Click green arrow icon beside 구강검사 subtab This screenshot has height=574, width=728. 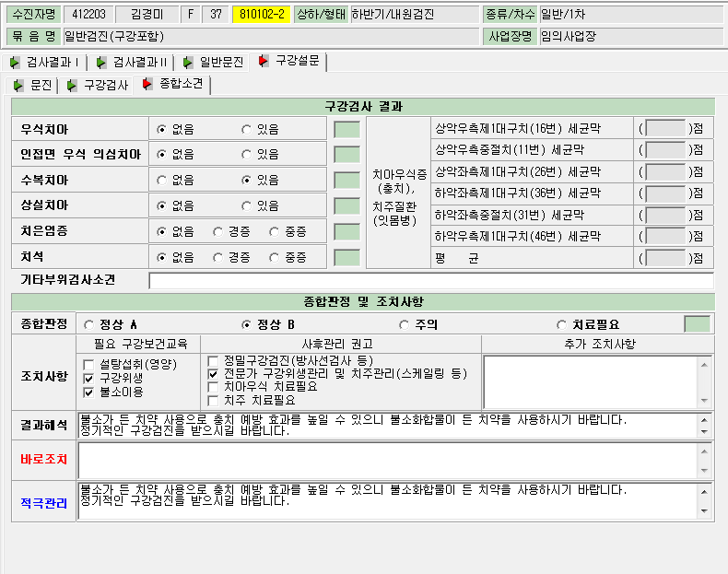[x=72, y=86]
